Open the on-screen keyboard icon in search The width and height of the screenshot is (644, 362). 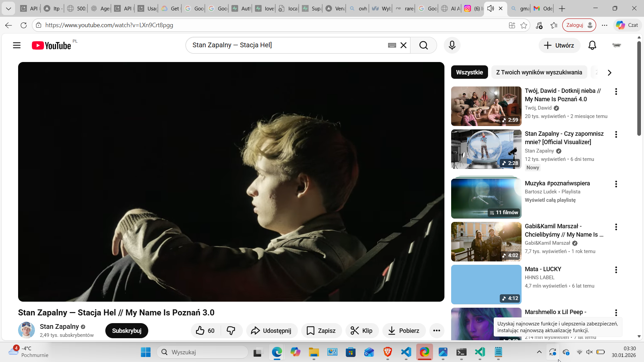[392, 45]
